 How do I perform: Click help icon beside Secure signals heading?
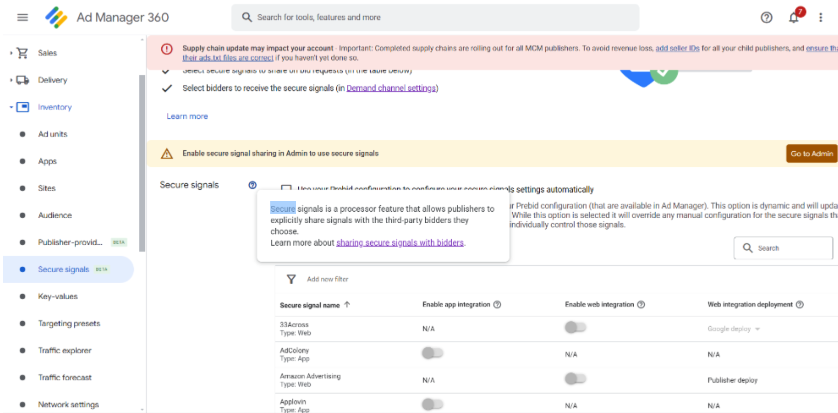tap(252, 185)
